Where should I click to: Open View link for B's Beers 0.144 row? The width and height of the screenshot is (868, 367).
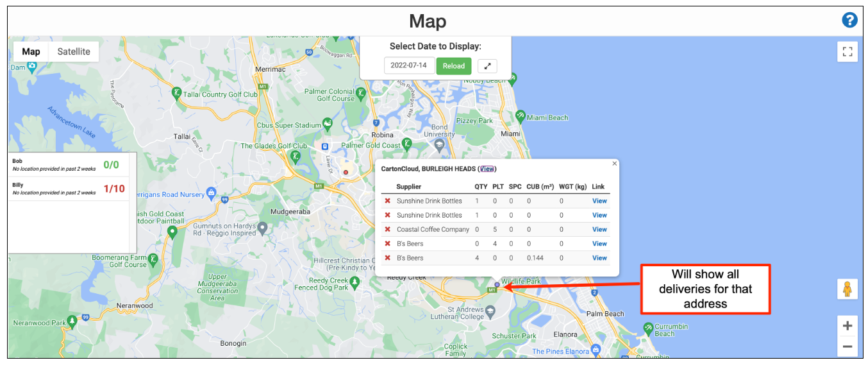pyautogui.click(x=599, y=258)
